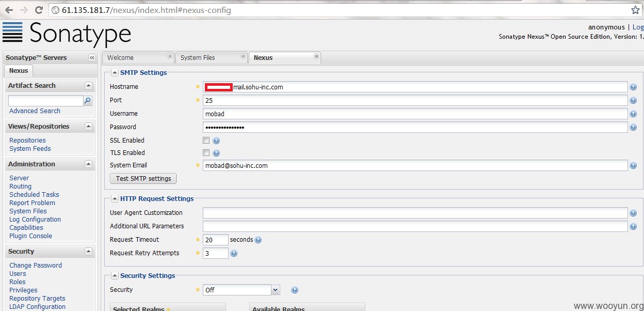The image size is (644, 311).
Task: Open System Feeds link
Action: (30, 149)
